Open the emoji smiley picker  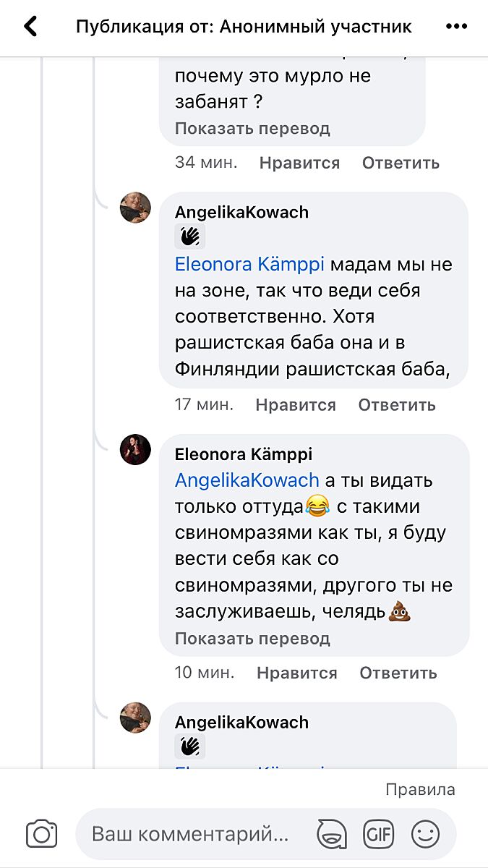point(425,834)
